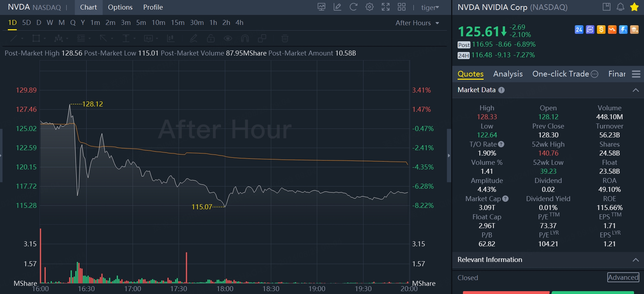Click the yellow dollar sign badge
This screenshot has width=644, height=294.
601,30
